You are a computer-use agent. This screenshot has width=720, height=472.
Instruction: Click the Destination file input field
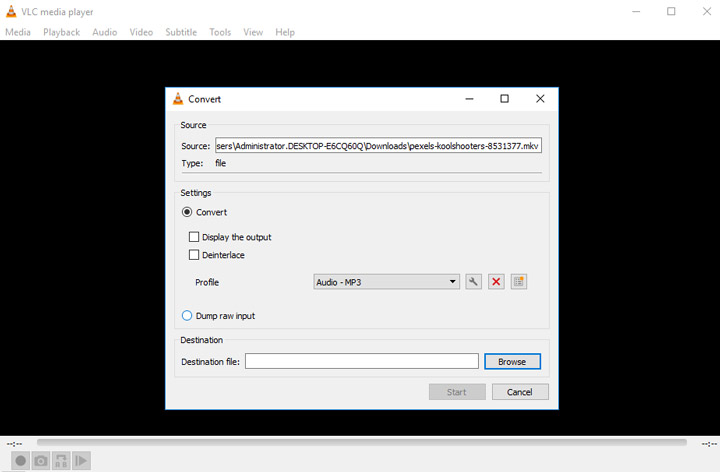pos(362,361)
